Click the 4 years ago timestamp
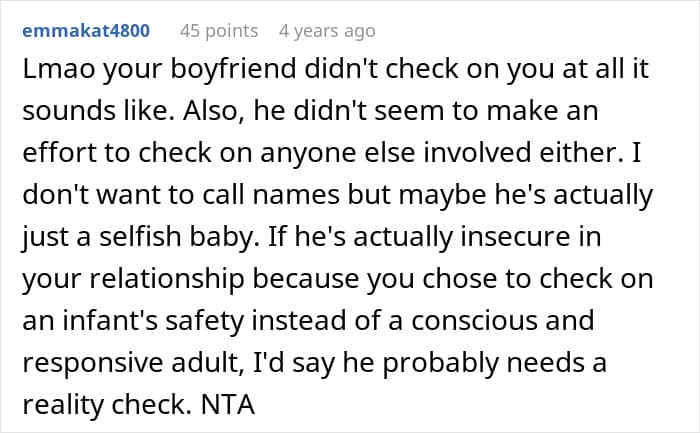Image resolution: width=700 pixels, height=433 pixels. click(327, 31)
